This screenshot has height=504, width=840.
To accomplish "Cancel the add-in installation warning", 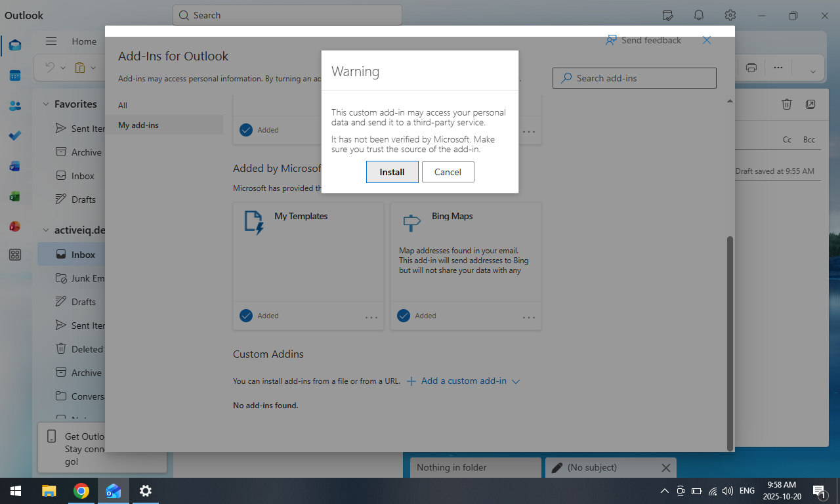I will click(448, 172).
